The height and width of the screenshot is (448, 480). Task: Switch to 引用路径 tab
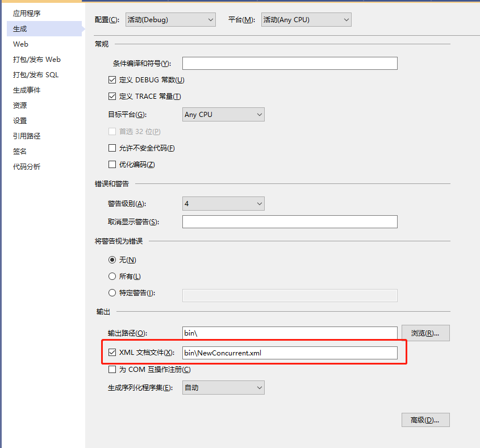[27, 136]
